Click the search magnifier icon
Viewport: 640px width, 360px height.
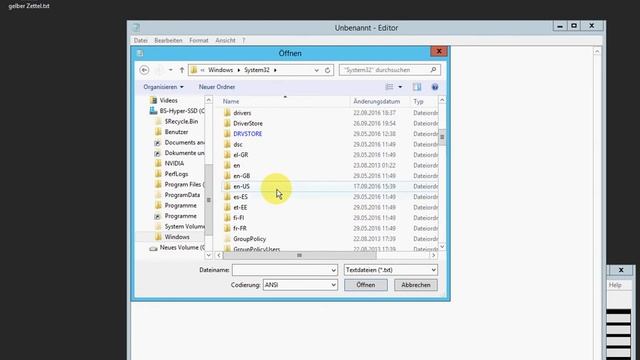433,70
